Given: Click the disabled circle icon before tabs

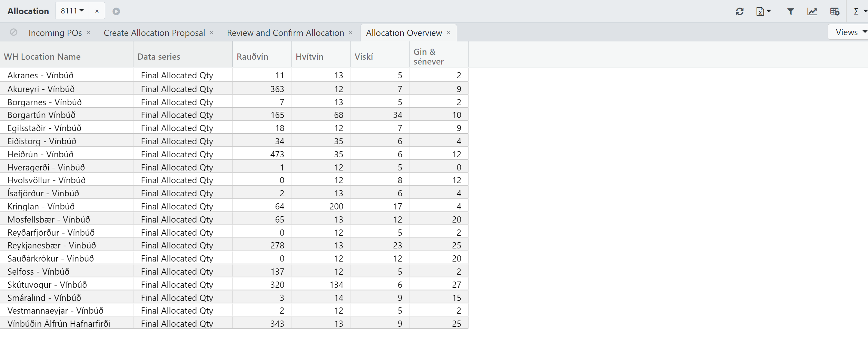Looking at the screenshot, I should coord(14,32).
